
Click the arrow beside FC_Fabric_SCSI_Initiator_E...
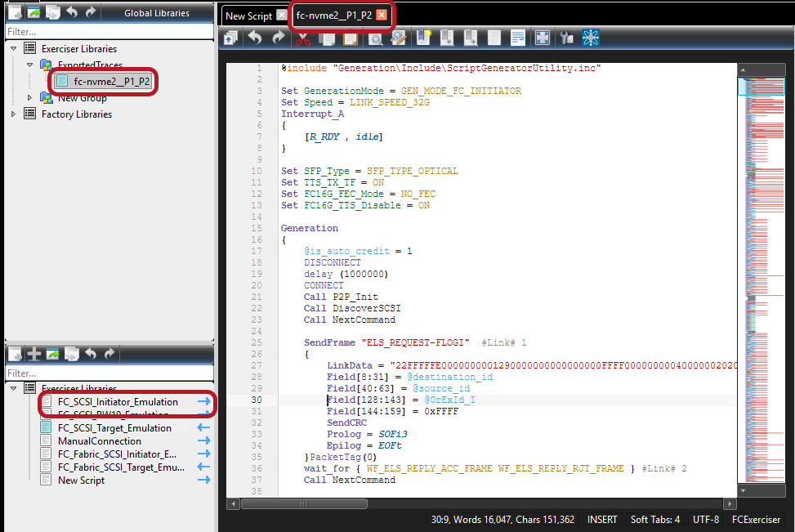click(203, 454)
